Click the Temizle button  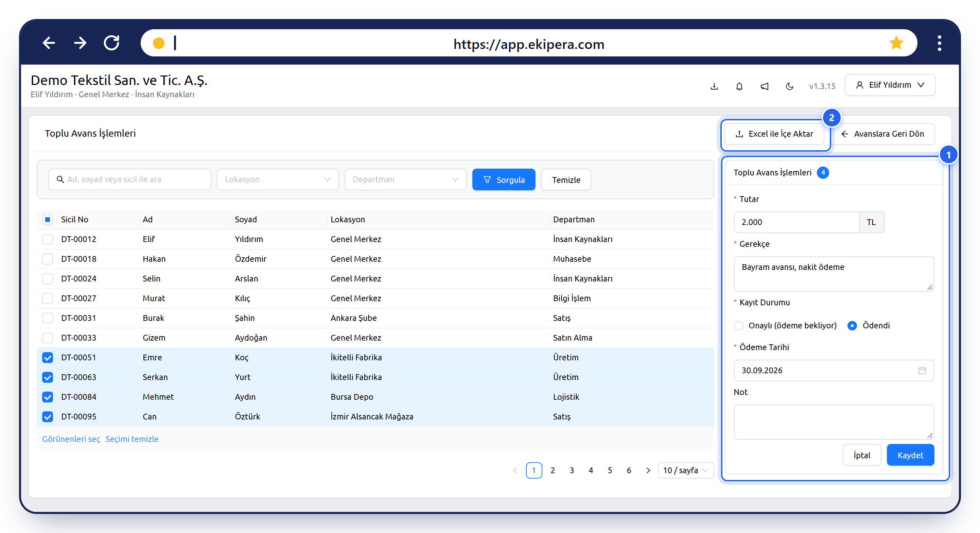pyautogui.click(x=566, y=179)
